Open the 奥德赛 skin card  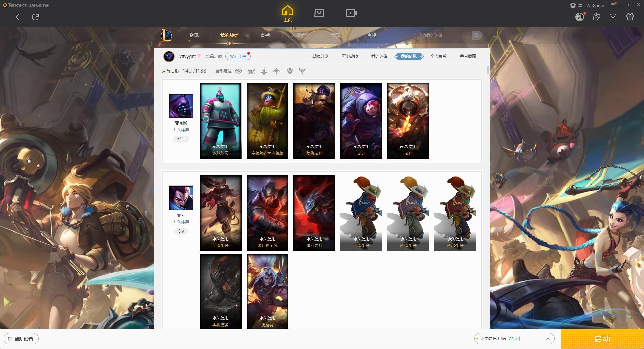(x=267, y=291)
